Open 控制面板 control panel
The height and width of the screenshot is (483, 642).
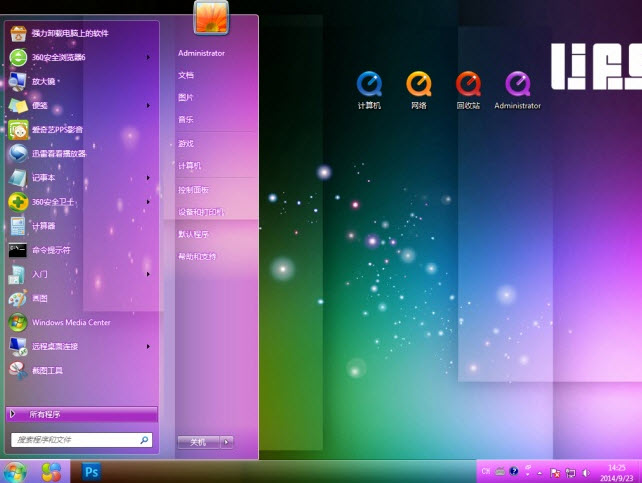193,190
